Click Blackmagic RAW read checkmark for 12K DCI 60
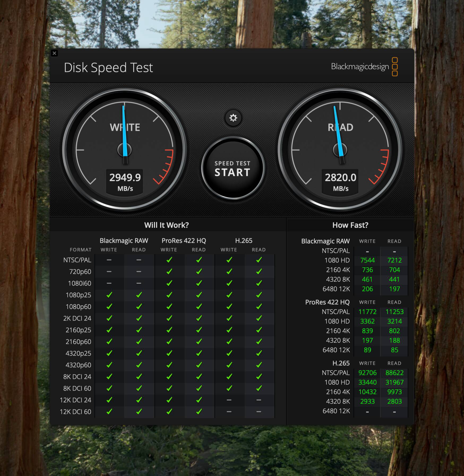The image size is (464, 476). click(139, 412)
